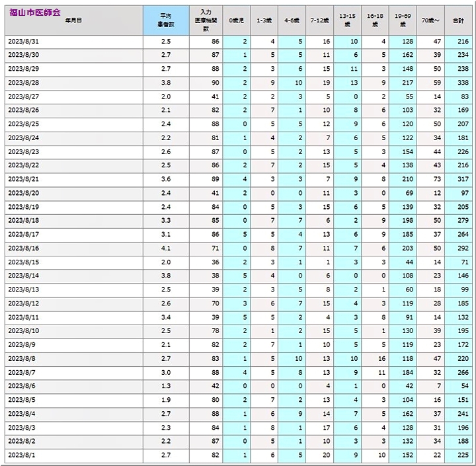Screen dimensions: 476x466
Task: Click the 入力医療機関数 column header
Action: 206,20
